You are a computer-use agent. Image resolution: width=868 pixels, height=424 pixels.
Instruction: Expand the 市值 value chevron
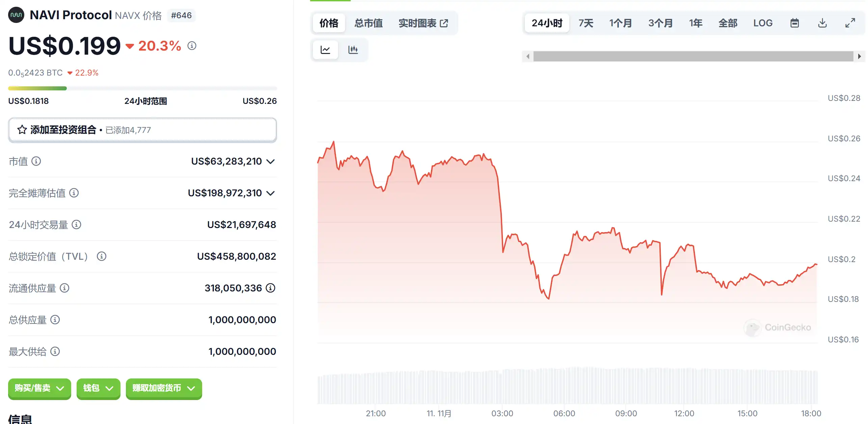tap(270, 162)
